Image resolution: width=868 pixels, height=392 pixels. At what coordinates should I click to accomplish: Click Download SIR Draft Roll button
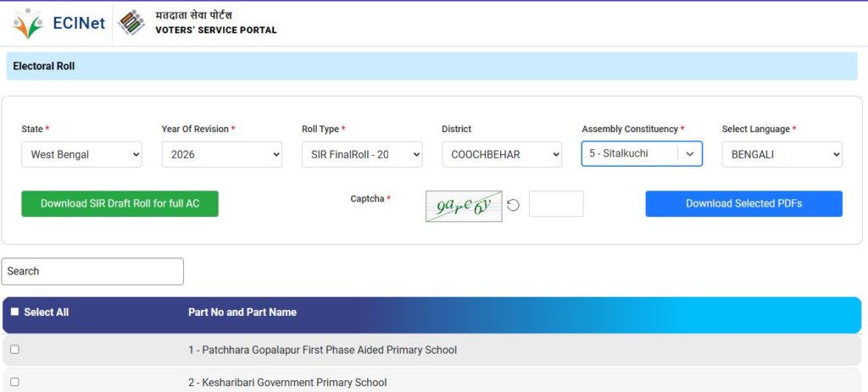(x=120, y=203)
